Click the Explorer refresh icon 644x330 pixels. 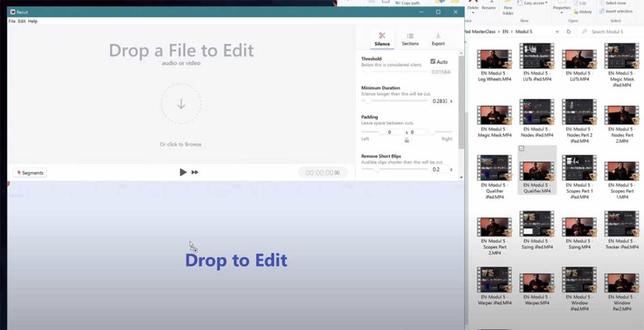point(570,31)
